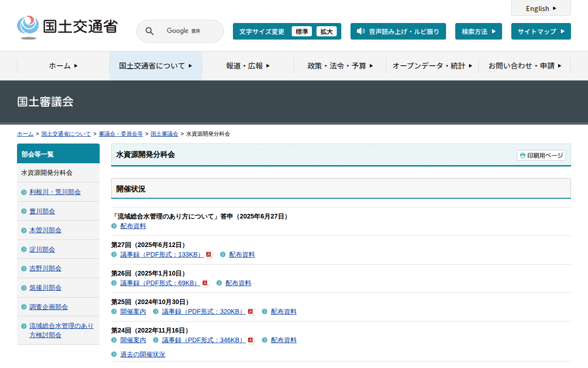Click the speaker icon for 音声読み上げ
This screenshot has height=368, width=588.
(361, 31)
